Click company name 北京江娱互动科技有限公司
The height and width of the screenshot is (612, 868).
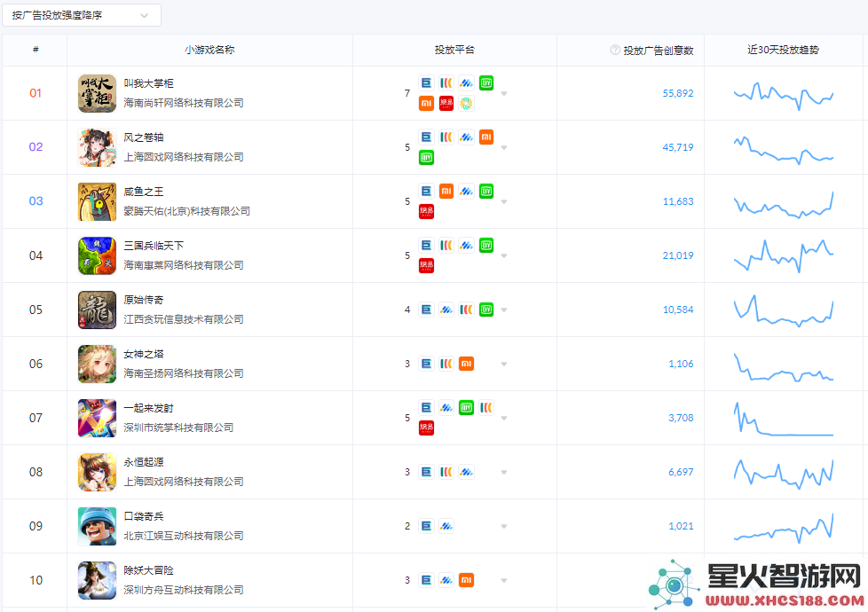183,536
